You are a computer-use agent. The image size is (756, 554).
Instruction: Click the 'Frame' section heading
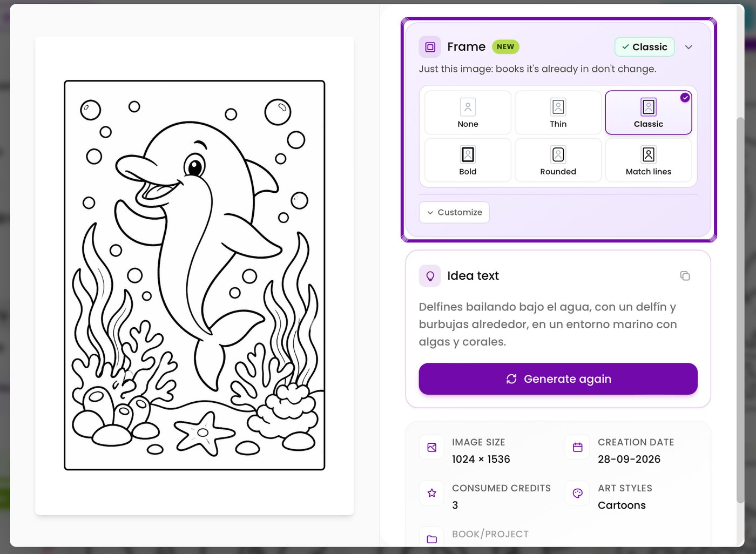point(466,47)
